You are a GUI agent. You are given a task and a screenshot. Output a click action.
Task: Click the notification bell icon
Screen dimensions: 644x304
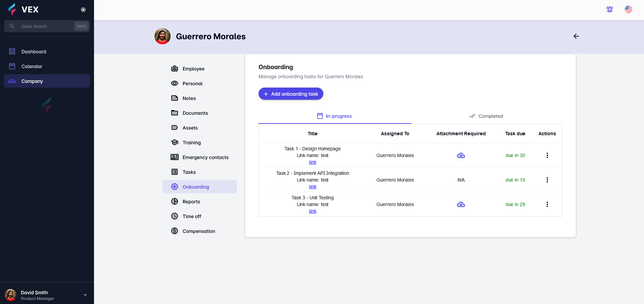[x=609, y=9]
